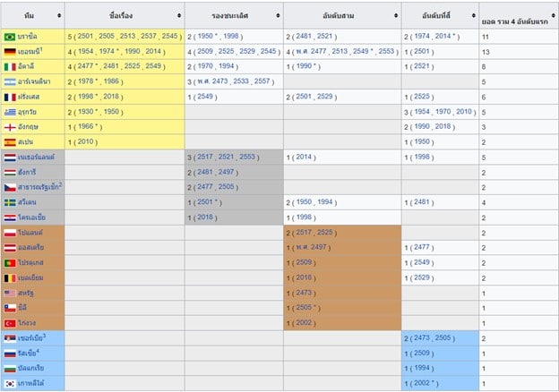The image size is (559, 392).
Task: Sort by ยอดรวม 4 อันดับแรก arrows
Action: [554, 15]
